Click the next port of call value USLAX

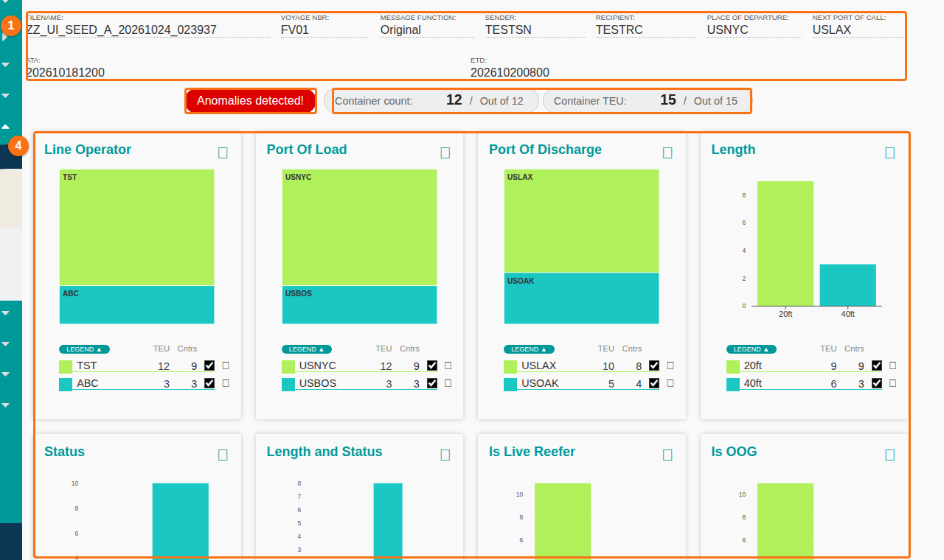(832, 30)
